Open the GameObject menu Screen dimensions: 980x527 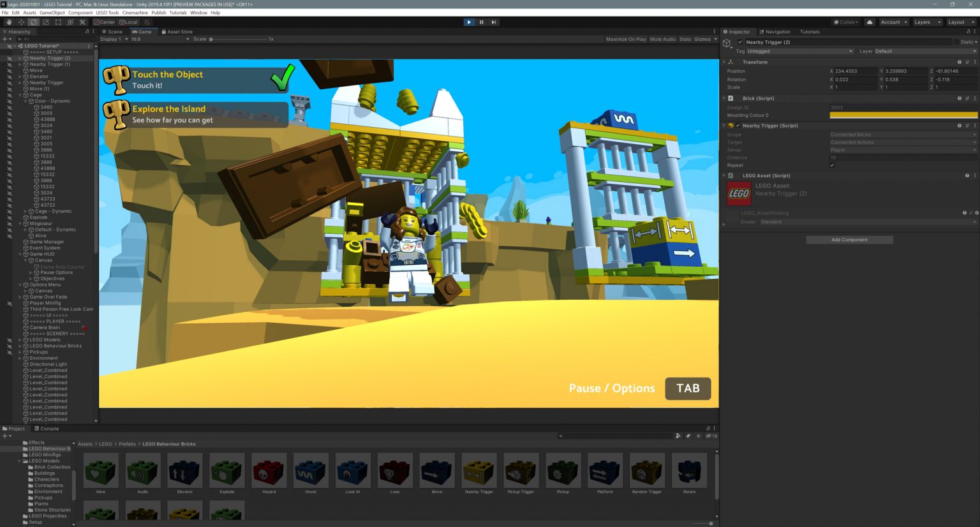tap(52, 12)
